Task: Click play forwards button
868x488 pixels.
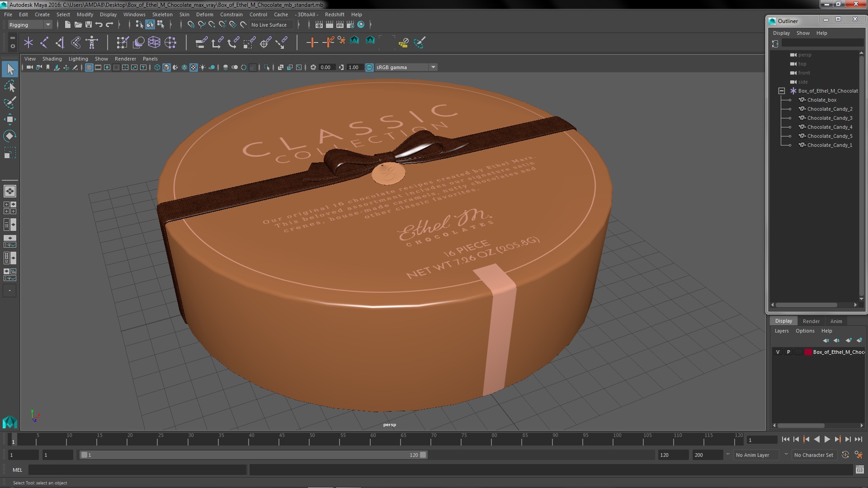Action: pos(827,439)
